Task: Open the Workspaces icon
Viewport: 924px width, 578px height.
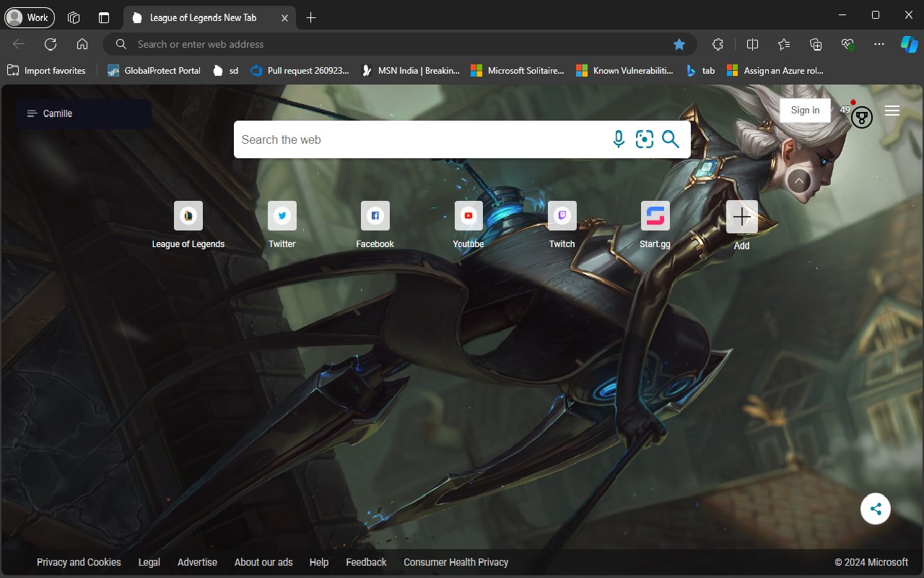Action: pos(73,17)
